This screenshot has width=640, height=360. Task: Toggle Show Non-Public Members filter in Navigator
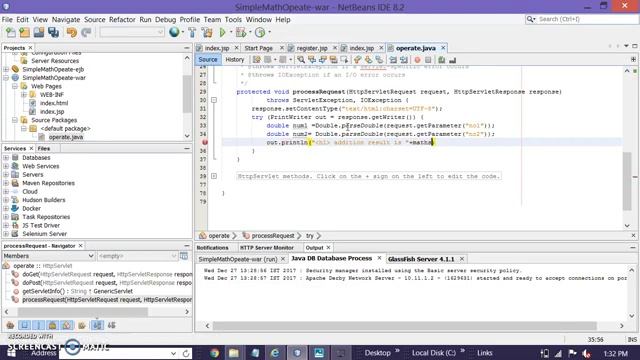click(53, 325)
